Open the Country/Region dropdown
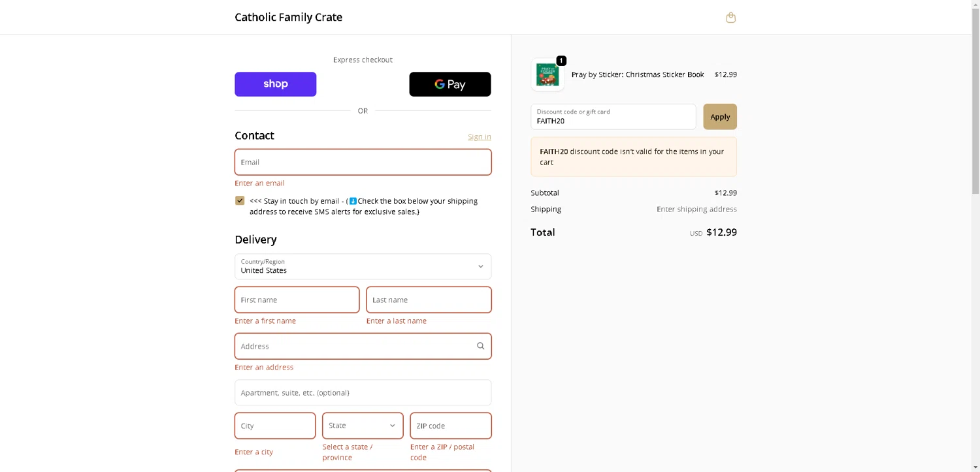This screenshot has width=980, height=472. click(x=363, y=266)
